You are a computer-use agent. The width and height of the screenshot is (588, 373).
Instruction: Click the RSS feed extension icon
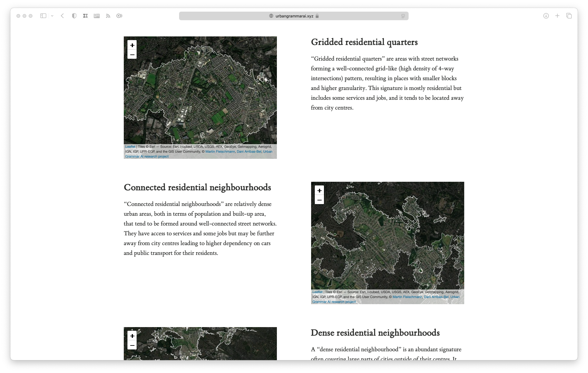[x=108, y=16]
